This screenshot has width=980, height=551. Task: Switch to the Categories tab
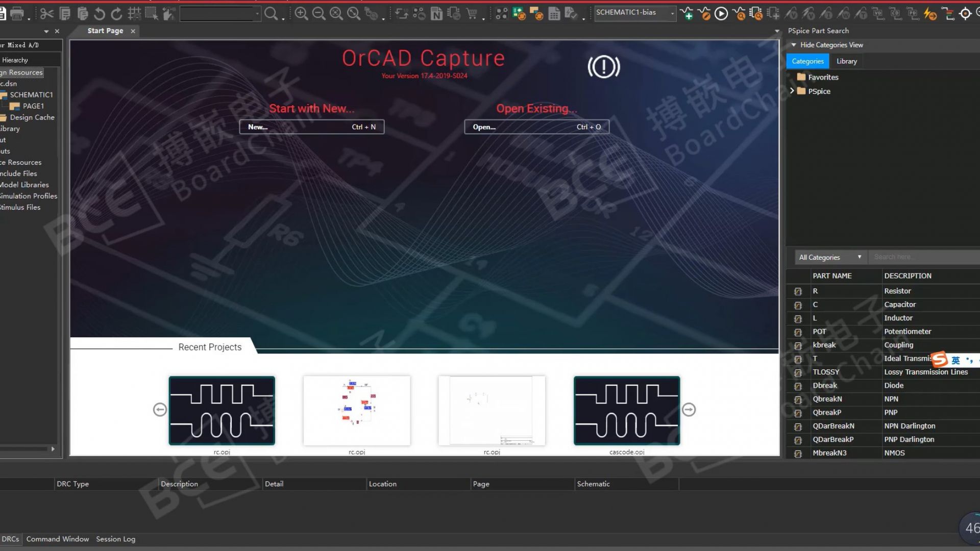pyautogui.click(x=807, y=61)
